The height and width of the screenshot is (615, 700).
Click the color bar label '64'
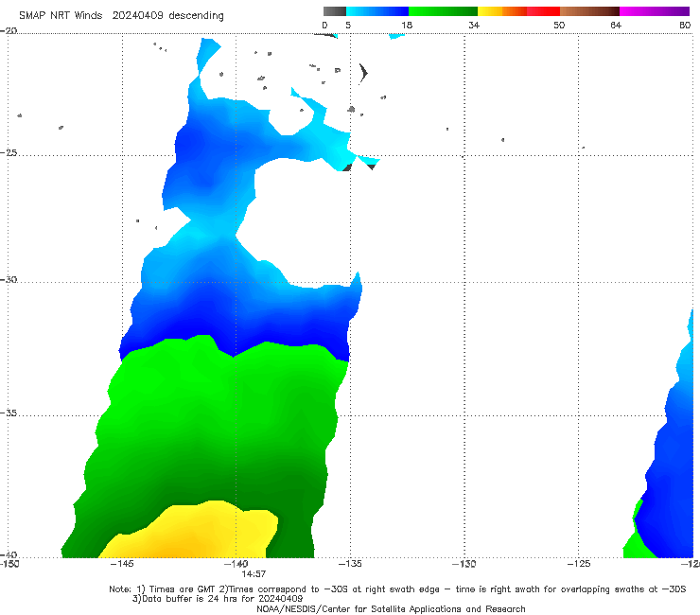pos(616,26)
